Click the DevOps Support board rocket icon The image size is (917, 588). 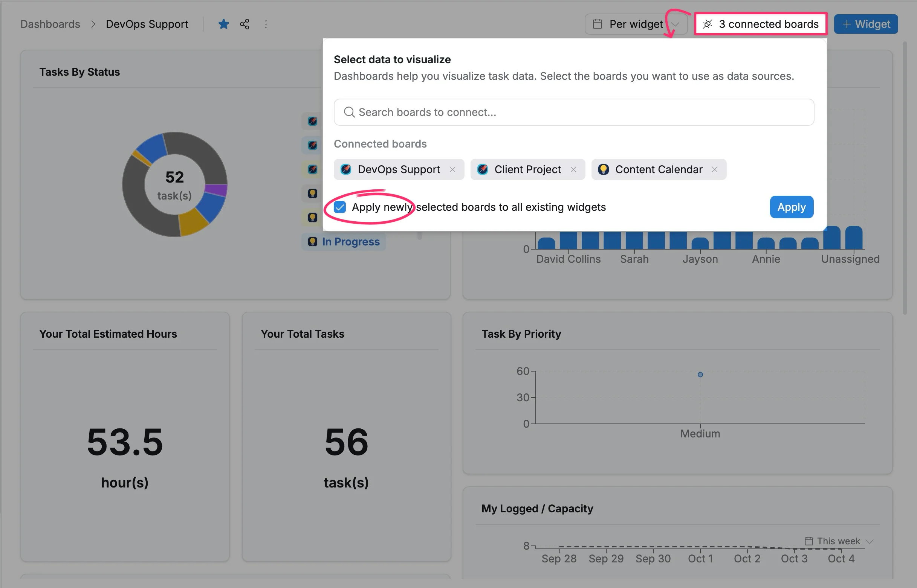(x=346, y=169)
